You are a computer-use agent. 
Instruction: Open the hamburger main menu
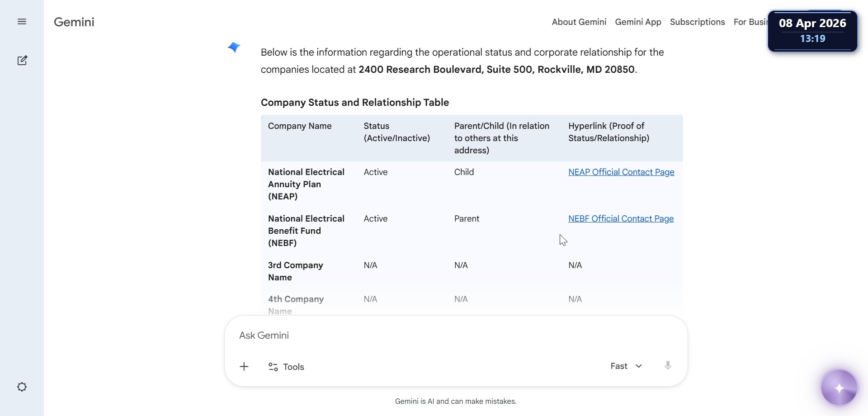tap(22, 22)
